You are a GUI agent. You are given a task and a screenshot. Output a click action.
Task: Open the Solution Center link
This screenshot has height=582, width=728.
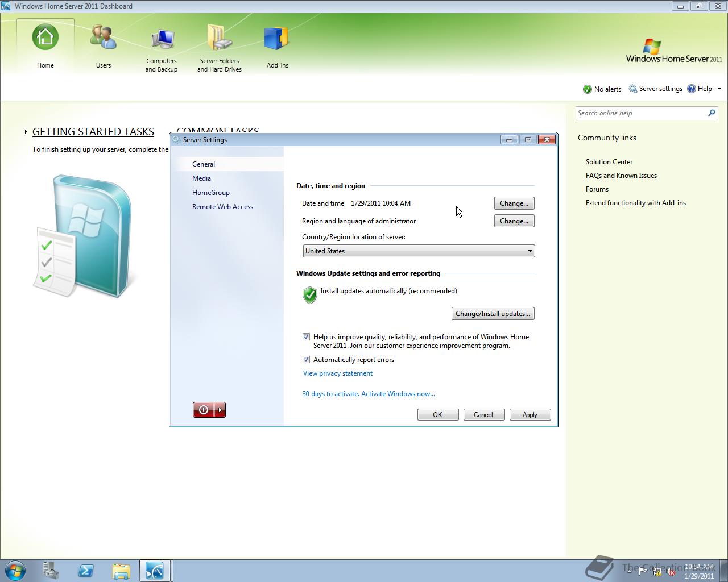609,162
